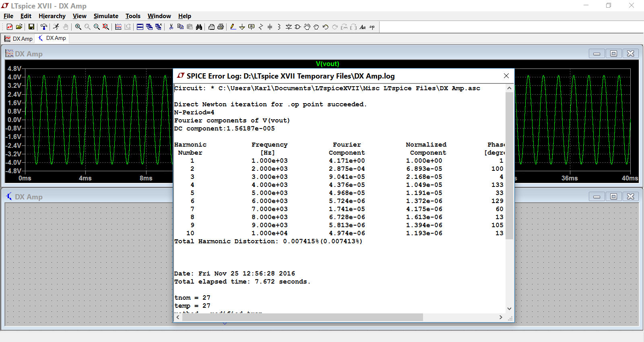The image size is (644, 342).
Task: Click the Date Fri Nov 25 line
Action: (x=235, y=274)
